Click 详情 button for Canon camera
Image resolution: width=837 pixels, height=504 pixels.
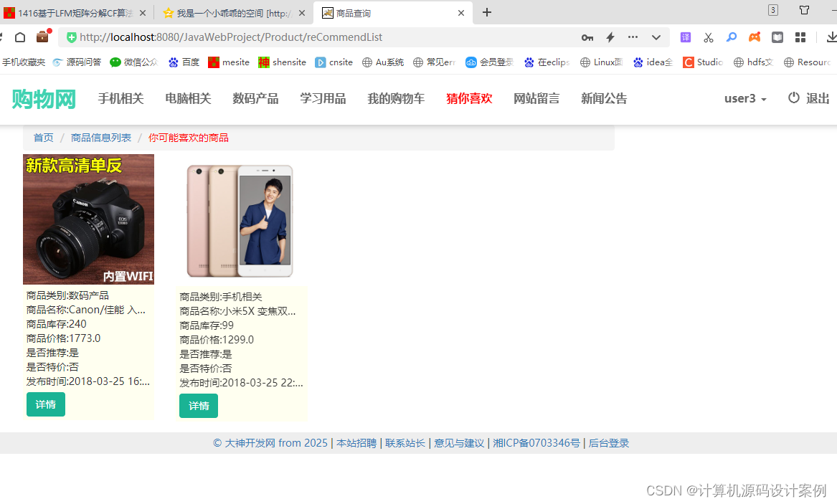pyautogui.click(x=46, y=404)
